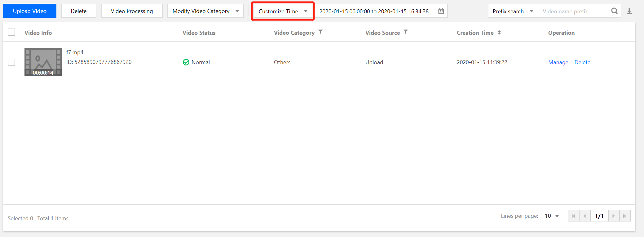
Task: Filter by Video Source funnel icon
Action: 406,32
